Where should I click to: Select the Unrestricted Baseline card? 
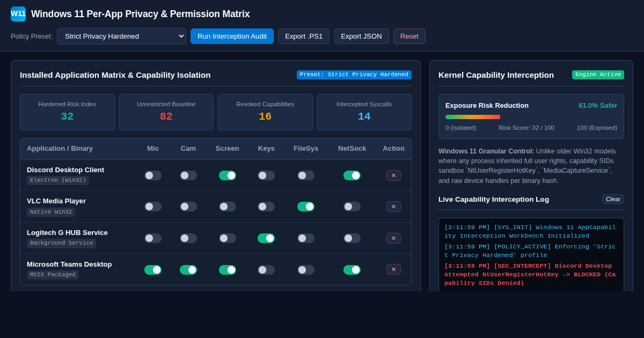[166, 112]
